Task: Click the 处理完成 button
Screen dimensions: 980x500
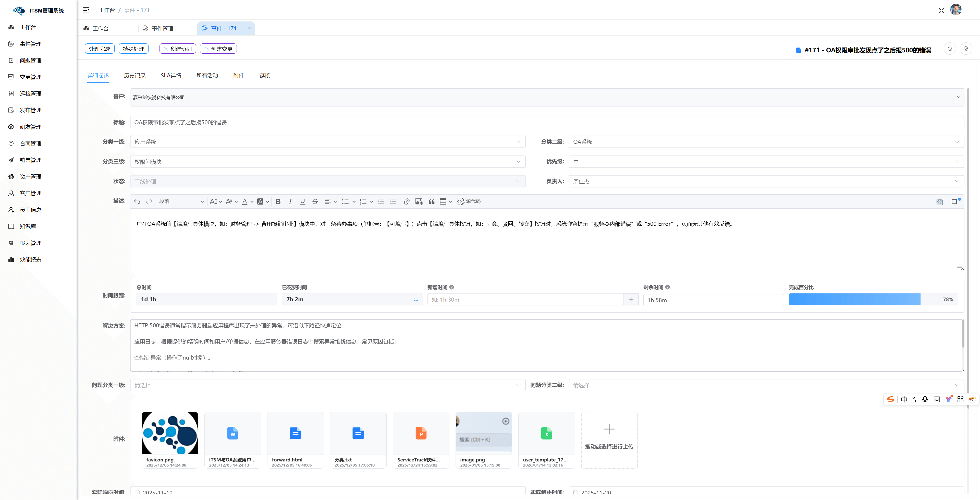Action: [99, 49]
